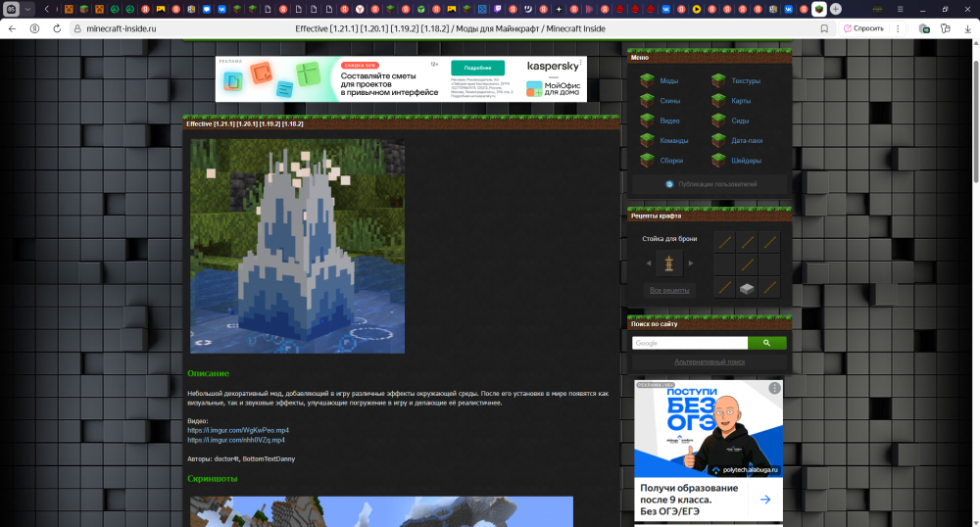Click the Скриншоты heading
Image resolution: width=980 pixels, height=527 pixels.
pyautogui.click(x=213, y=479)
